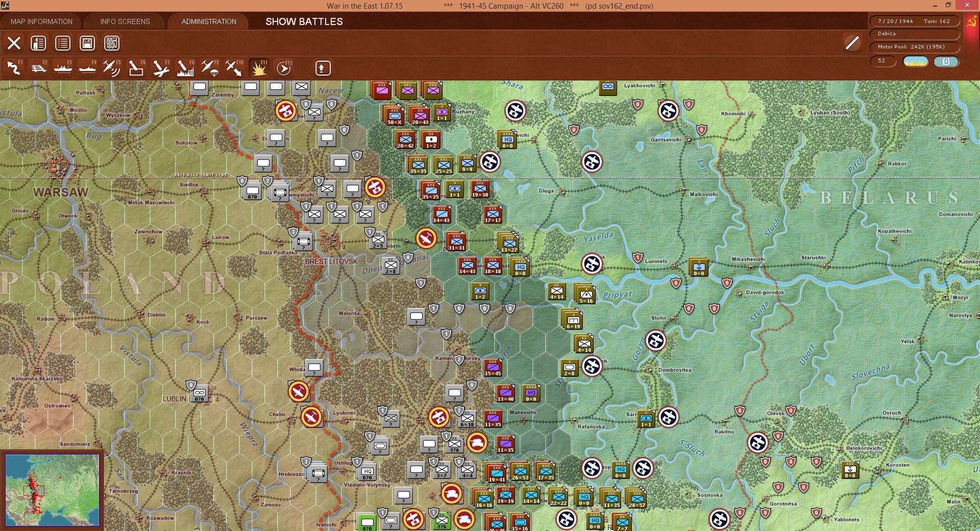Select the Soviet unit labeled 13=27
The image size is (980, 531).
[509, 243]
